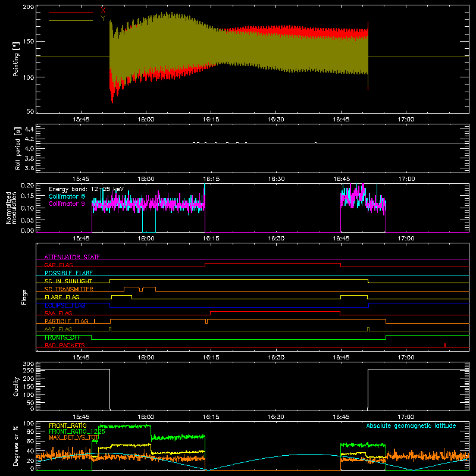This screenshot has height=476, width=476.
Task: Click 16:15 tick under Pointing plot
Action: 211,120
